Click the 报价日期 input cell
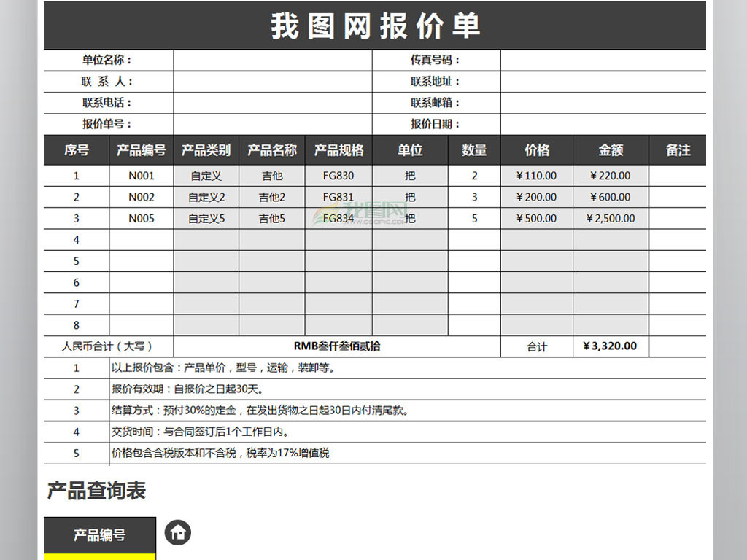This screenshot has width=747, height=560. [603, 124]
